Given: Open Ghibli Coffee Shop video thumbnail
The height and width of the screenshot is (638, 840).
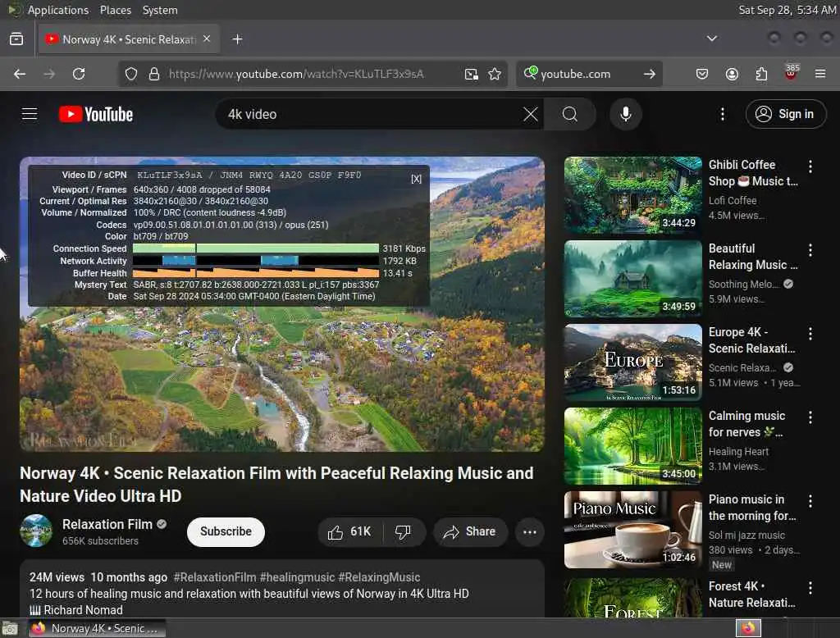Looking at the screenshot, I should [633, 195].
